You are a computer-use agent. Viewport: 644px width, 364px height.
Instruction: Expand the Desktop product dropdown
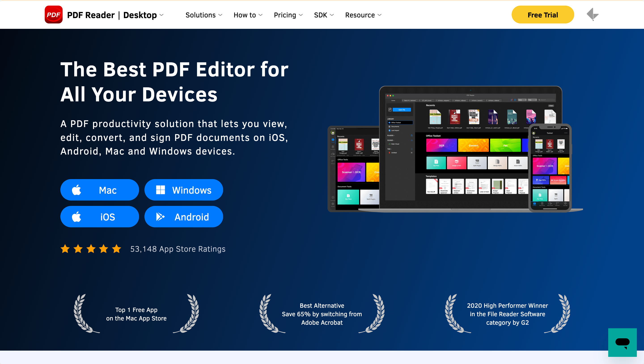pos(143,15)
